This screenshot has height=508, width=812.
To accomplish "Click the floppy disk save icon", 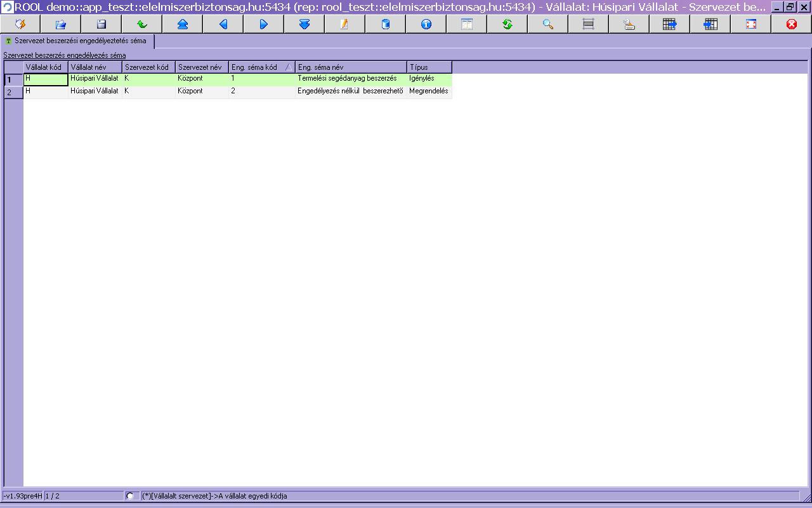I will click(x=101, y=24).
